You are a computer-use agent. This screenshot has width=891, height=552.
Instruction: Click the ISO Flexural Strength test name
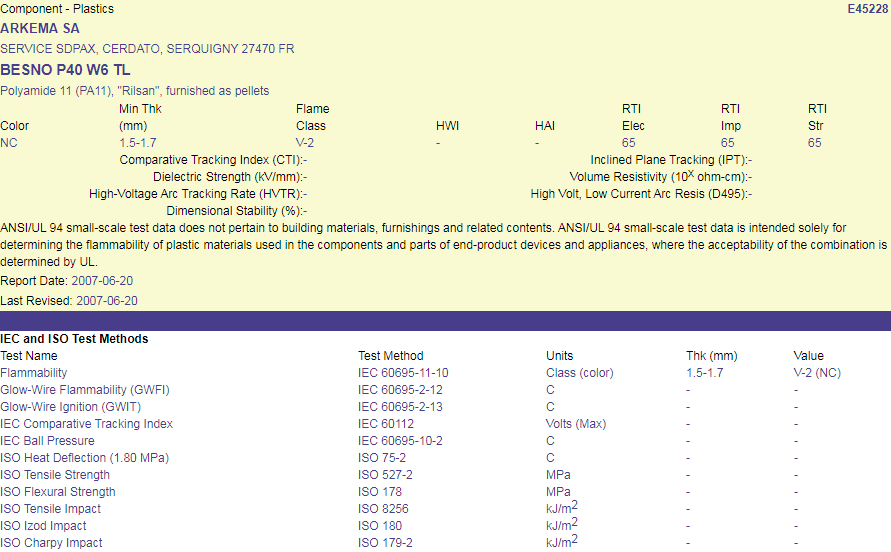[58, 492]
